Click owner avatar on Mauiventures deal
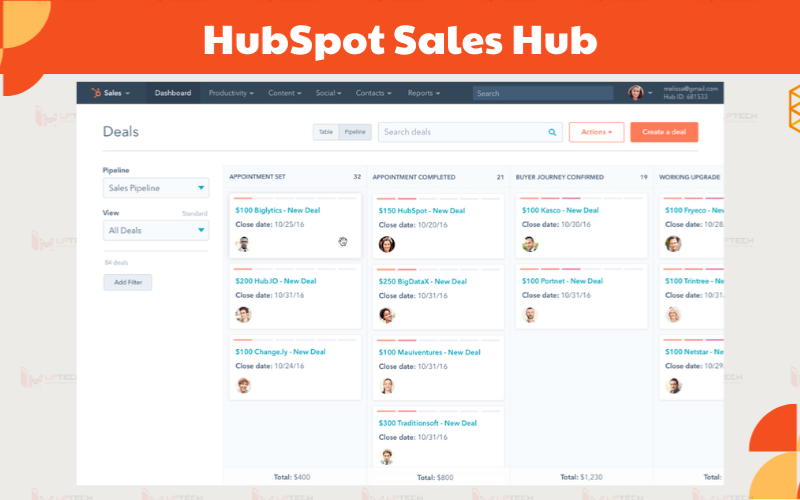Viewport: 800px width, 500px height. (387, 386)
